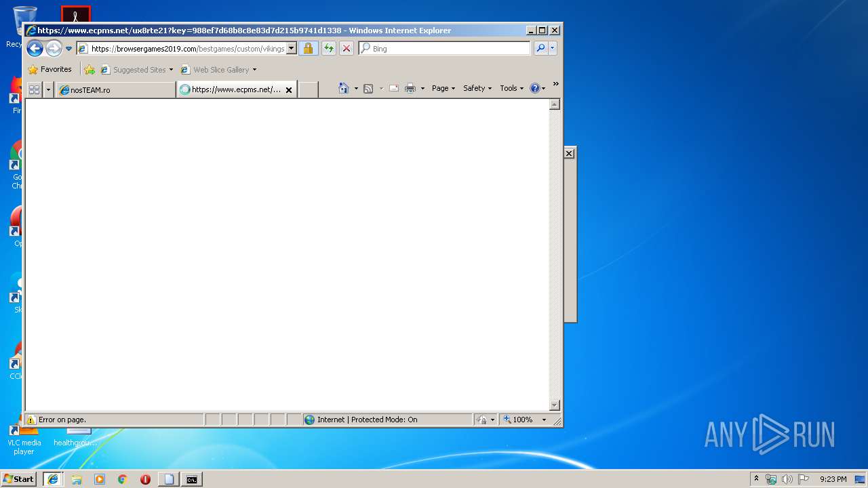The height and width of the screenshot is (488, 868).
Task: Click the security lock icon
Action: tap(308, 48)
